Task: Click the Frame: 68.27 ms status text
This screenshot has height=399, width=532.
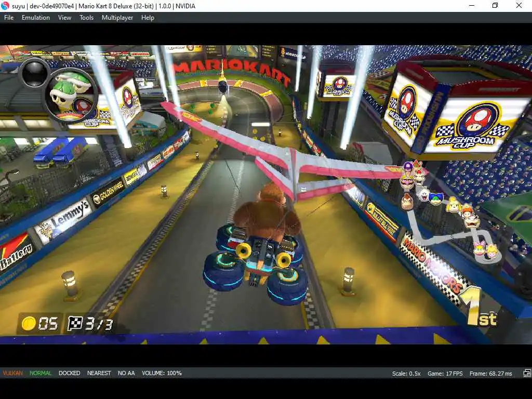Action: click(x=490, y=374)
